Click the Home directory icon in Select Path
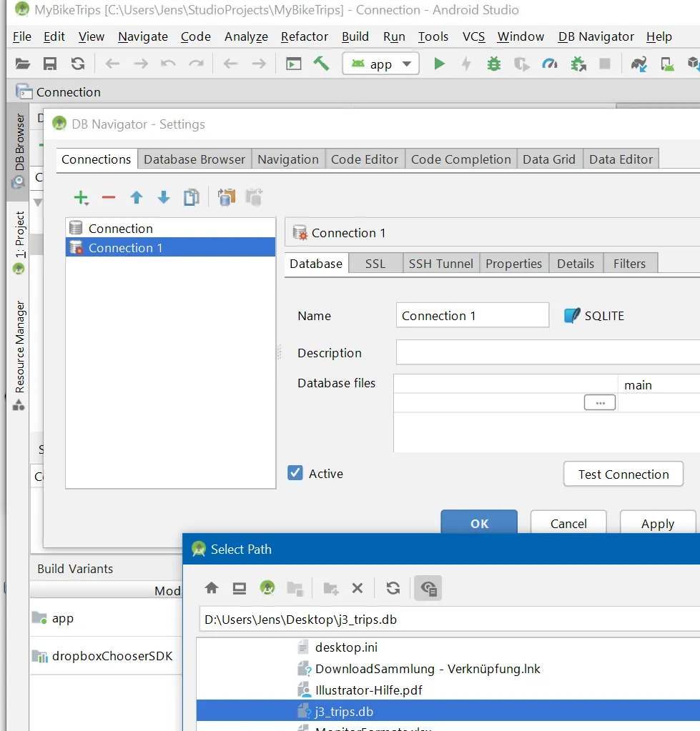This screenshot has width=700, height=731. coord(211,588)
